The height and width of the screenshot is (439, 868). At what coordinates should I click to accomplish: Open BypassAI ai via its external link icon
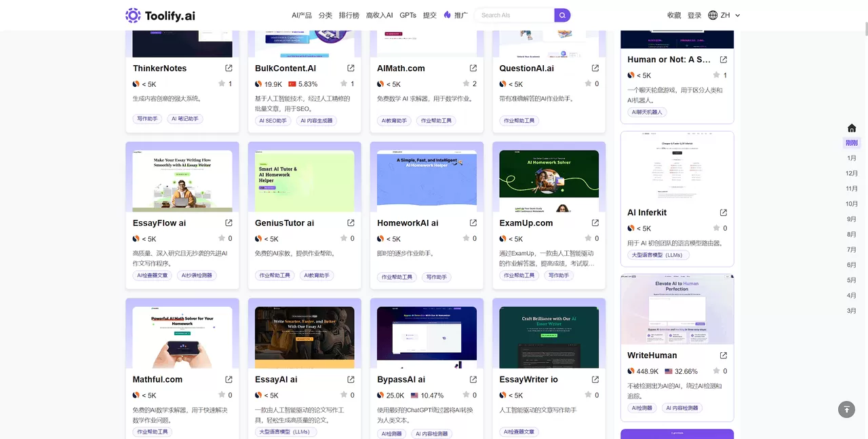[473, 379]
